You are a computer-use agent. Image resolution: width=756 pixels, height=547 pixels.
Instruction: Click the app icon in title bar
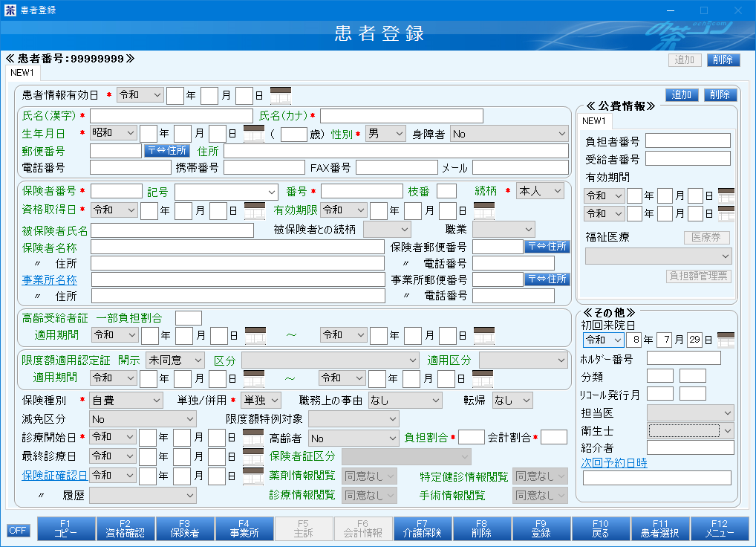[10, 10]
